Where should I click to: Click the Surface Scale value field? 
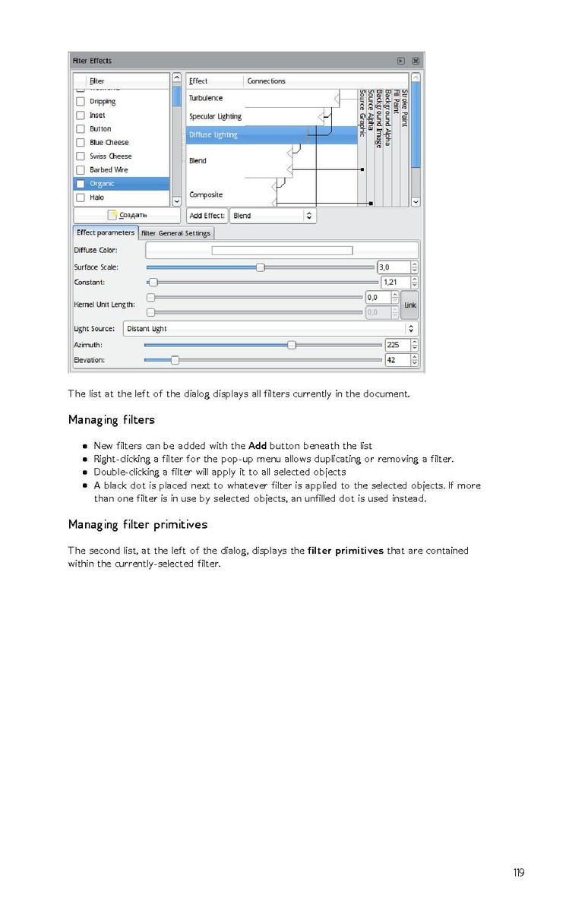pyautogui.click(x=394, y=267)
